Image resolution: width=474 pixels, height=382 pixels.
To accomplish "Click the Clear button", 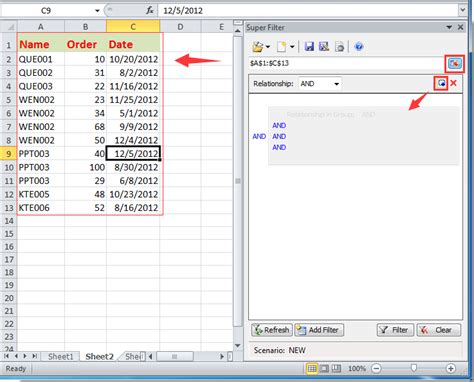I will click(439, 330).
